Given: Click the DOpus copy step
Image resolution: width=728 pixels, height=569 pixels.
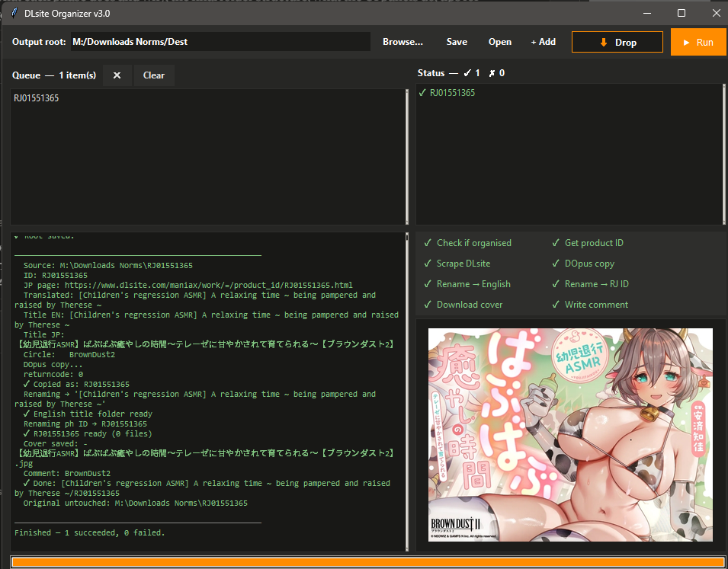Looking at the screenshot, I should click(583, 263).
